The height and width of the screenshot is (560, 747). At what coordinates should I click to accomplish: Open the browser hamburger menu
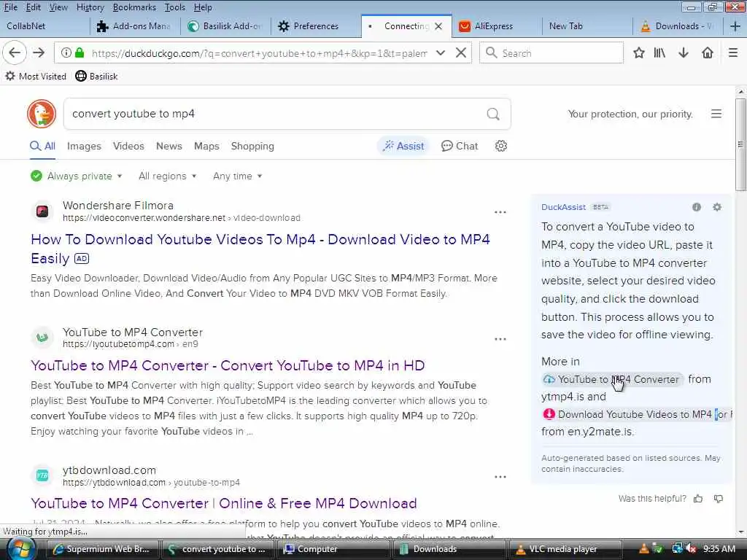coord(732,52)
